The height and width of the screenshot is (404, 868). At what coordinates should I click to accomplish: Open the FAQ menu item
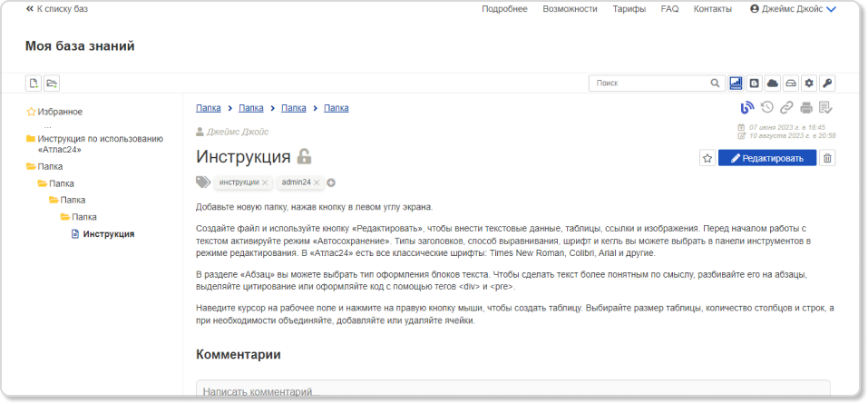(670, 9)
